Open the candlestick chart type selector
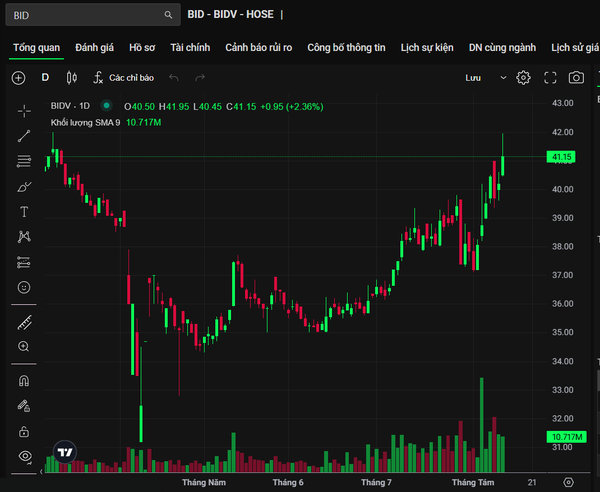This screenshot has width=600, height=492. [x=72, y=78]
